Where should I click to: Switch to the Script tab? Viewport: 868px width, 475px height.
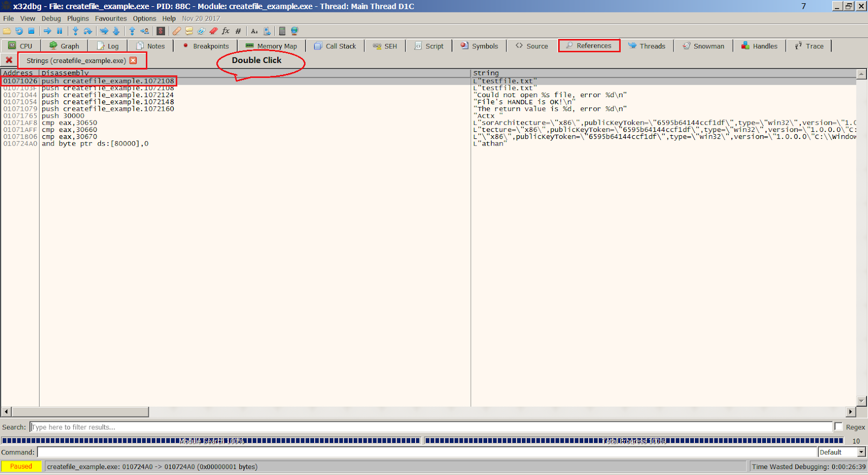point(429,46)
